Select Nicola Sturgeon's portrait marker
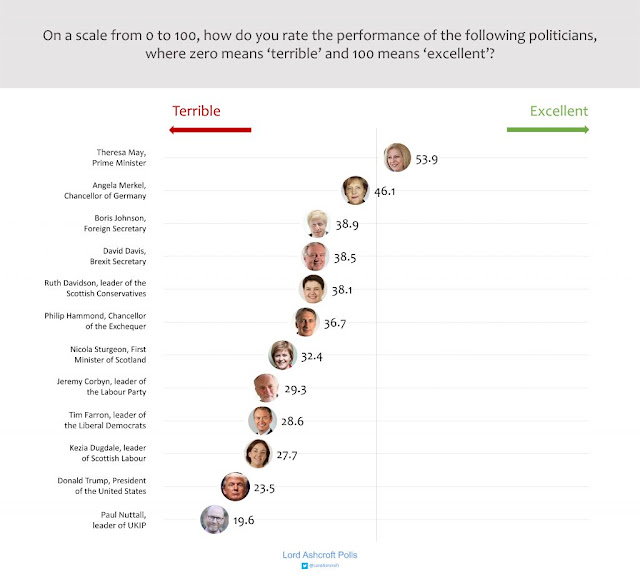 tap(281, 355)
